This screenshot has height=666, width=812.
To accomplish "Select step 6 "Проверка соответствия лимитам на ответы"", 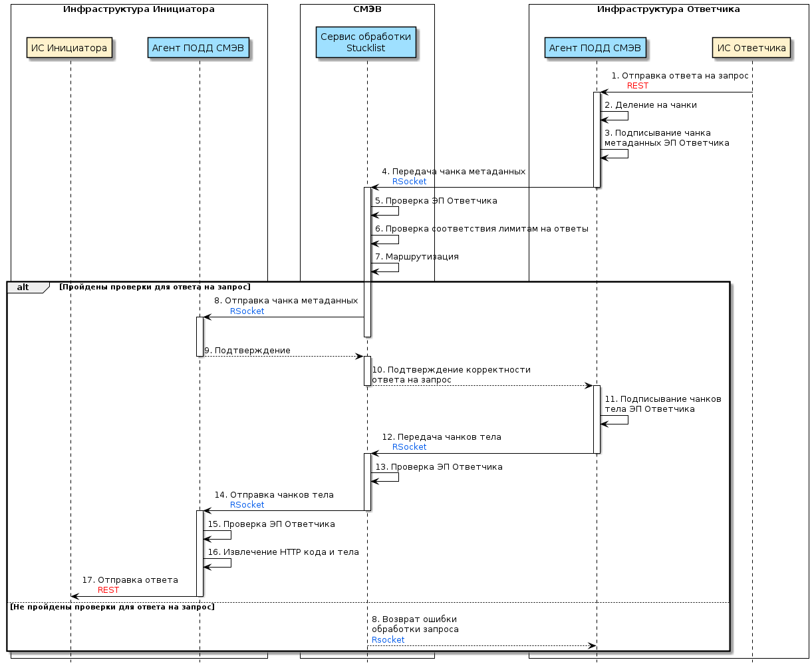I will click(x=481, y=229).
